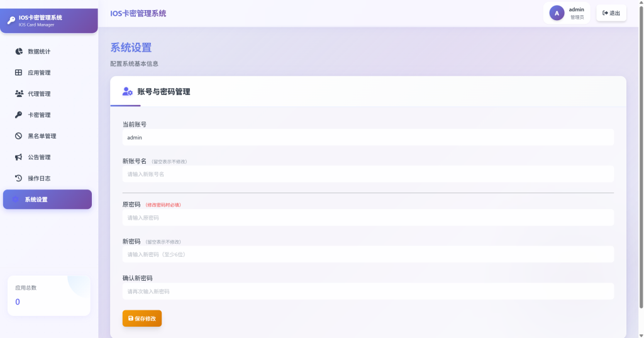Click the red 修改密码时必填 hint

(x=163, y=205)
